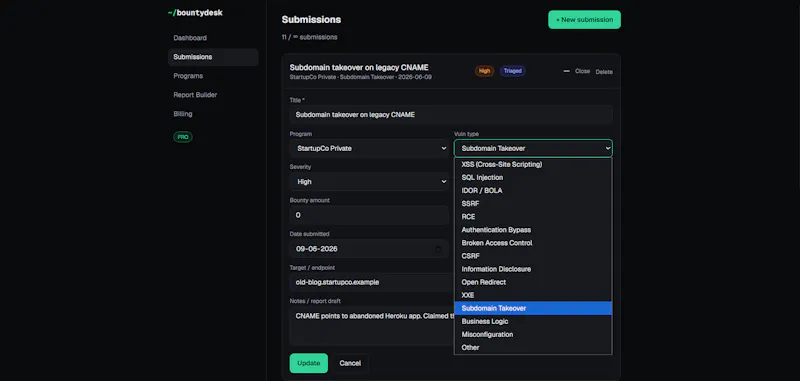800x381 pixels.
Task: Select Authentication Bypass option
Action: pos(533,230)
